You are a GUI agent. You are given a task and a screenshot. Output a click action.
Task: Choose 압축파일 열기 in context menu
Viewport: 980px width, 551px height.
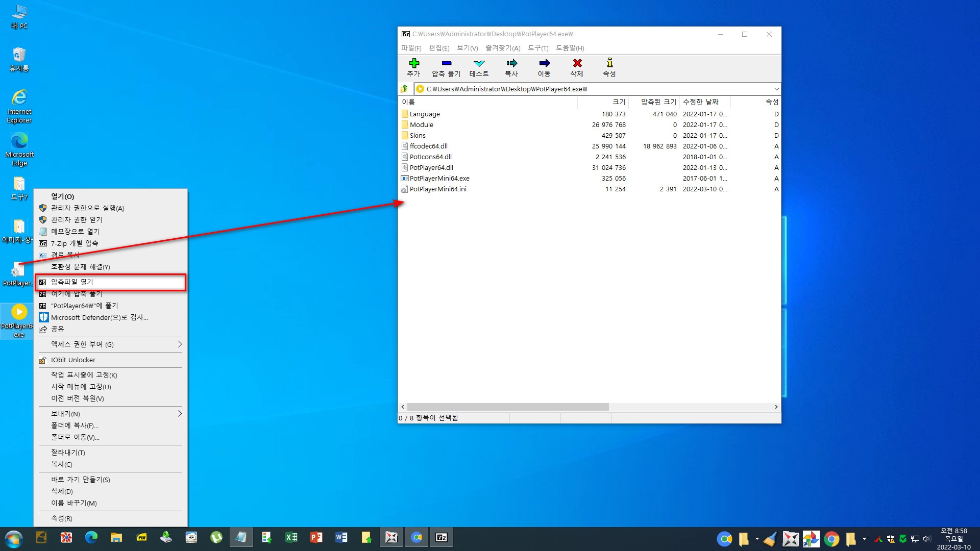coord(110,282)
